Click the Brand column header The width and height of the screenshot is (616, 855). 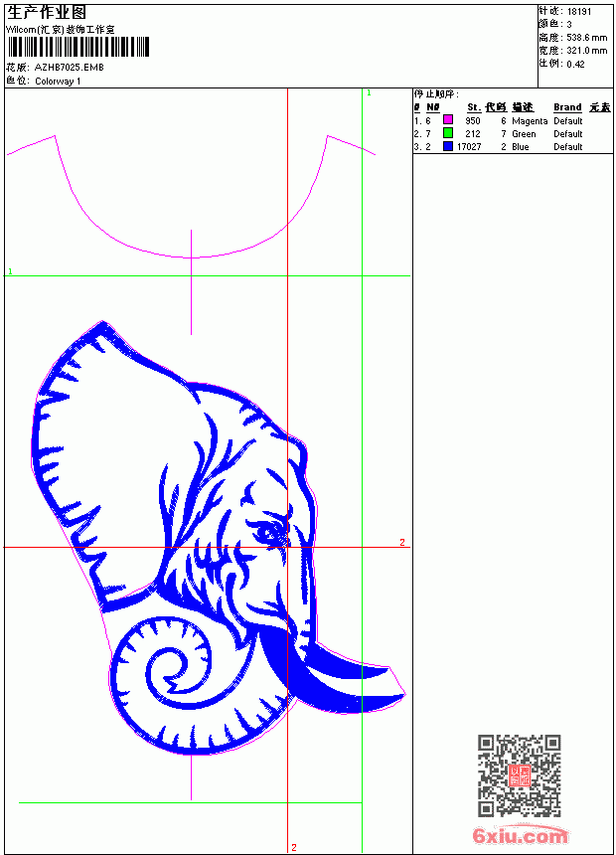pos(567,107)
